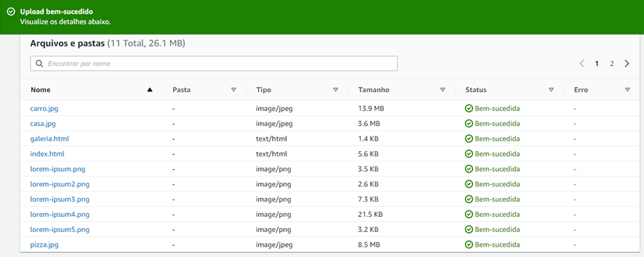Click pizza.jpg success status icon

(468, 245)
